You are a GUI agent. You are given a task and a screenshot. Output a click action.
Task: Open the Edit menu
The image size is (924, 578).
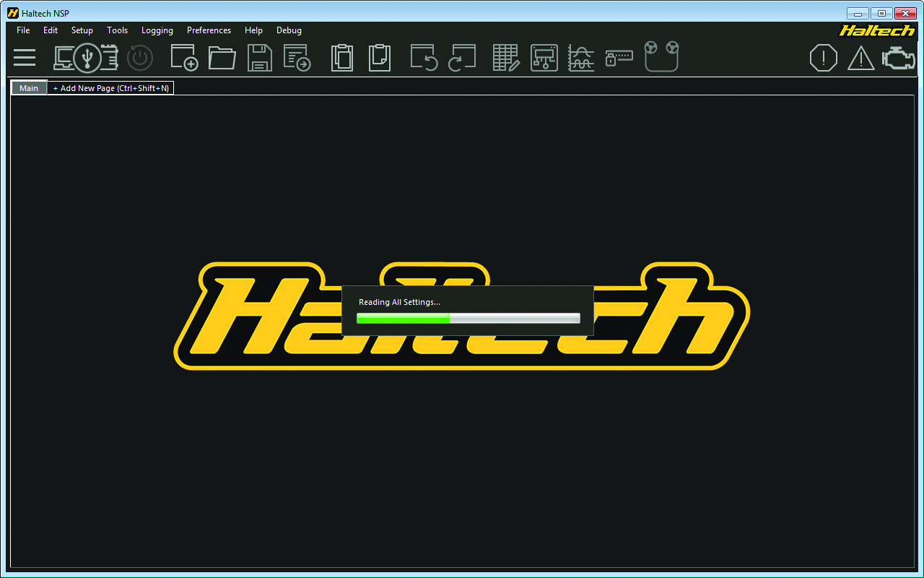(51, 30)
